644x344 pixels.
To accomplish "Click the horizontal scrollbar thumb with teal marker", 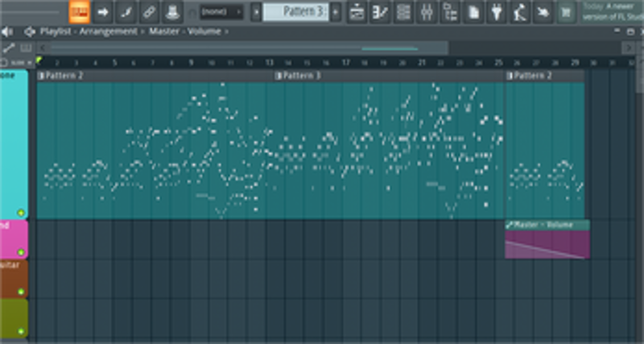I will pyautogui.click(x=249, y=48).
